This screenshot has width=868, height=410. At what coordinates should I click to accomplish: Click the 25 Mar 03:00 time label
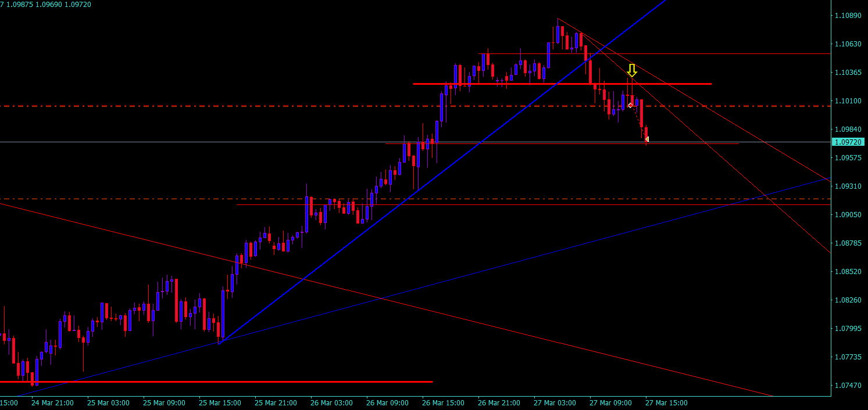(x=108, y=402)
